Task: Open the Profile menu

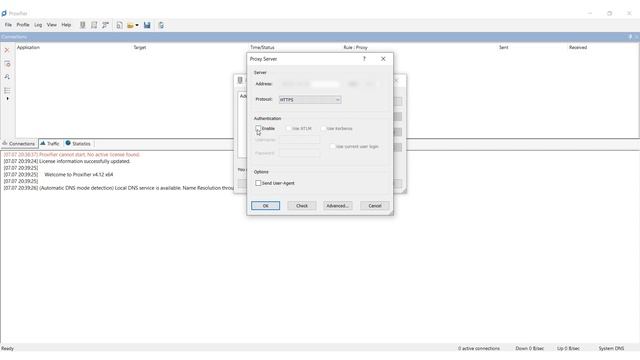Action: click(x=23, y=25)
